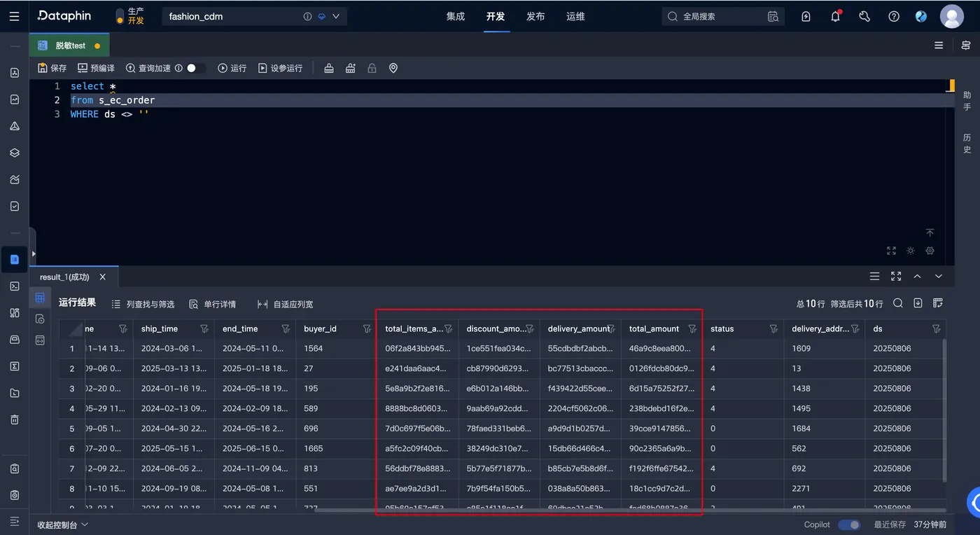The width and height of the screenshot is (980, 535).
Task: Click the up chevron in the results panel header
Action: click(x=918, y=277)
